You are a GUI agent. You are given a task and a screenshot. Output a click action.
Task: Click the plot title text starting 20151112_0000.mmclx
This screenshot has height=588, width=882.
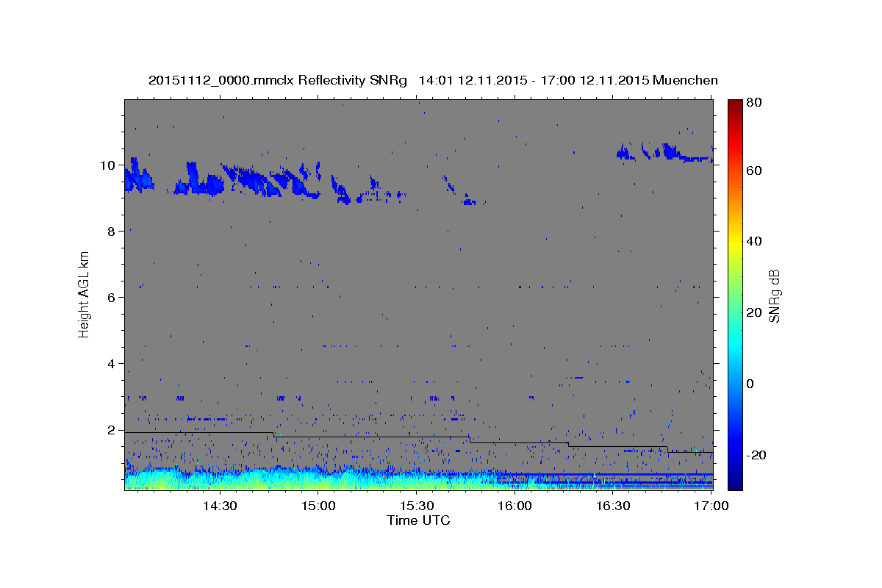pos(433,80)
